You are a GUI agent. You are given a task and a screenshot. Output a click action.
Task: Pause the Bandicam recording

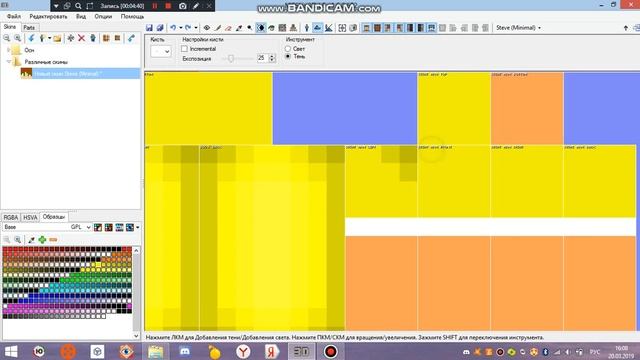(155, 6)
